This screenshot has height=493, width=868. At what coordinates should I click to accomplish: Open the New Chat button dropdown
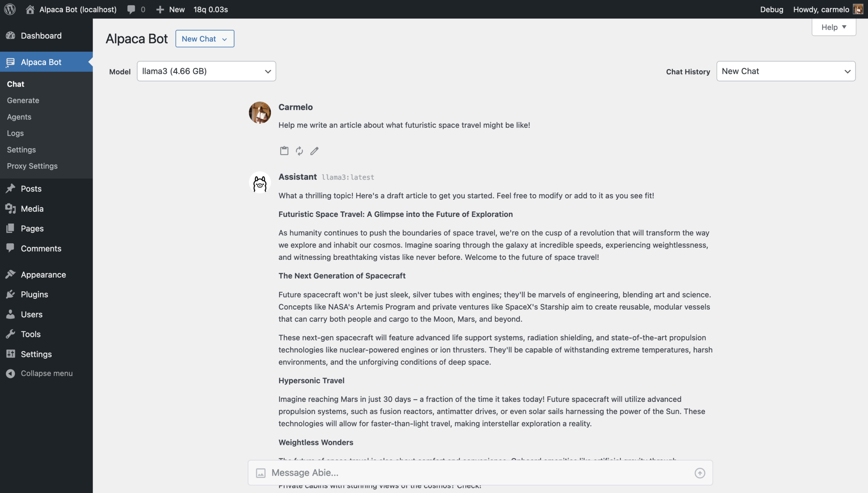(204, 39)
